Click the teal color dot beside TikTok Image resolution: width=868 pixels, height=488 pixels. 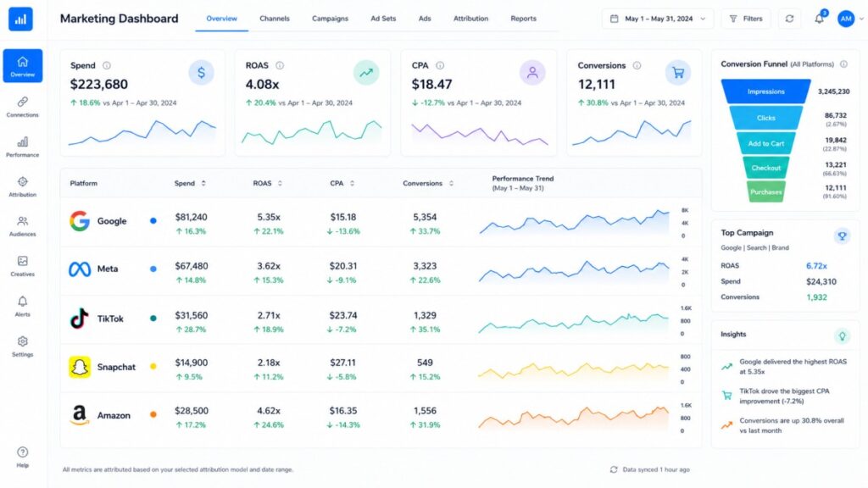(153, 319)
